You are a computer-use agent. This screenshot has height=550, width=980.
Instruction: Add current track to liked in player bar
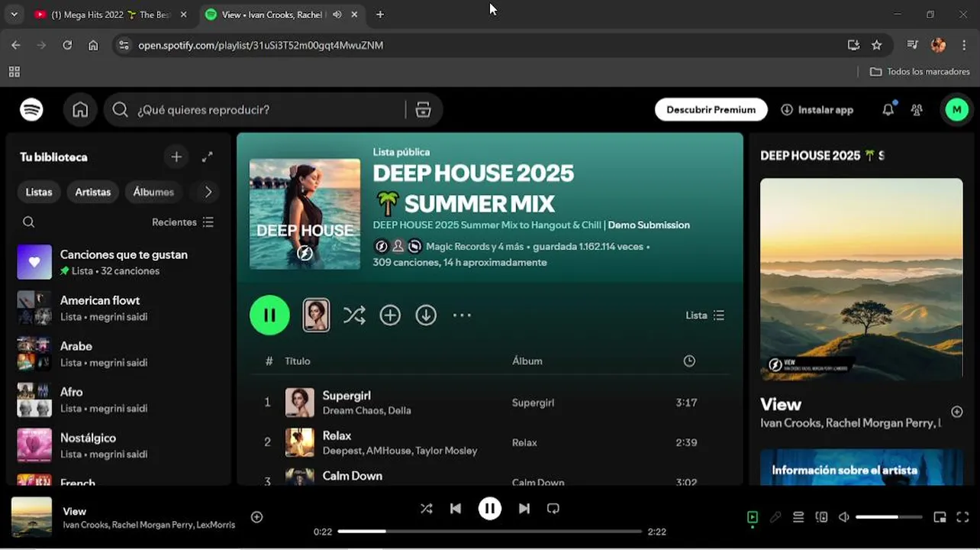tap(257, 517)
